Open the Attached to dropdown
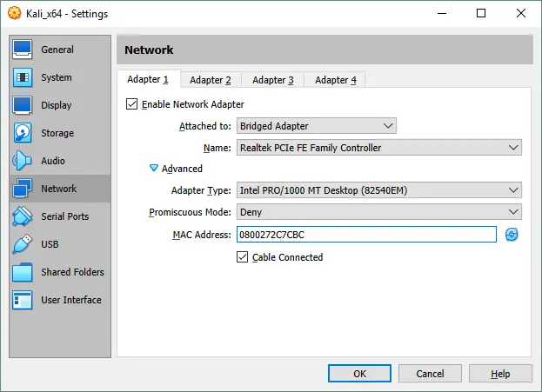 pos(317,126)
